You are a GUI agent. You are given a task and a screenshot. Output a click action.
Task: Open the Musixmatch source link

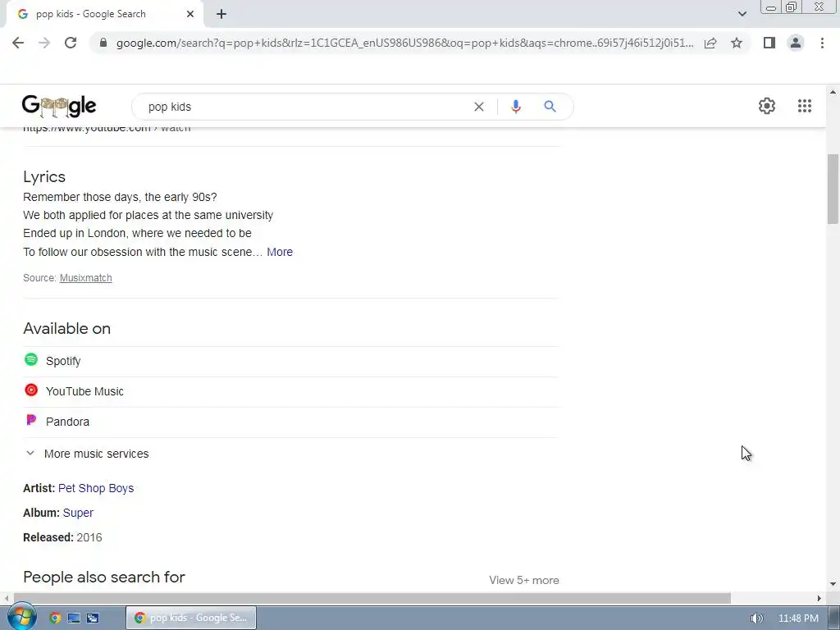pos(85,278)
